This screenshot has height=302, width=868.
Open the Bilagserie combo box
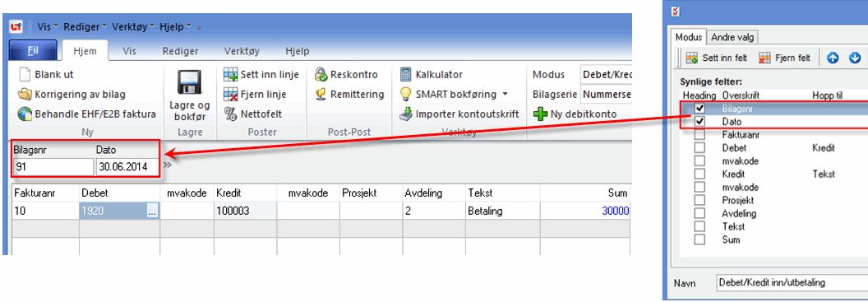coord(606,94)
